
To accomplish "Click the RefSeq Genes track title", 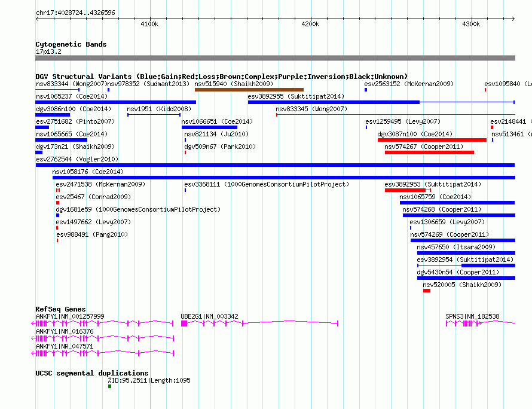I will (60, 309).
